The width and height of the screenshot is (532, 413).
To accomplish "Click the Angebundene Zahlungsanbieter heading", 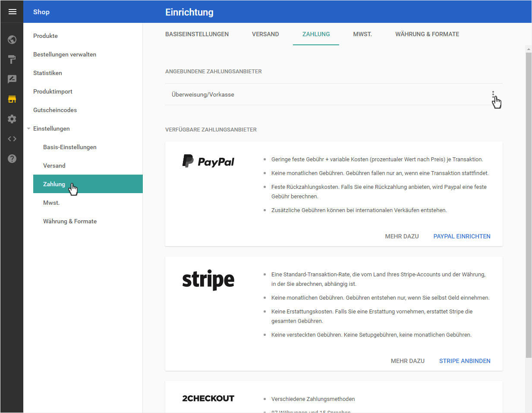I will pyautogui.click(x=214, y=72).
